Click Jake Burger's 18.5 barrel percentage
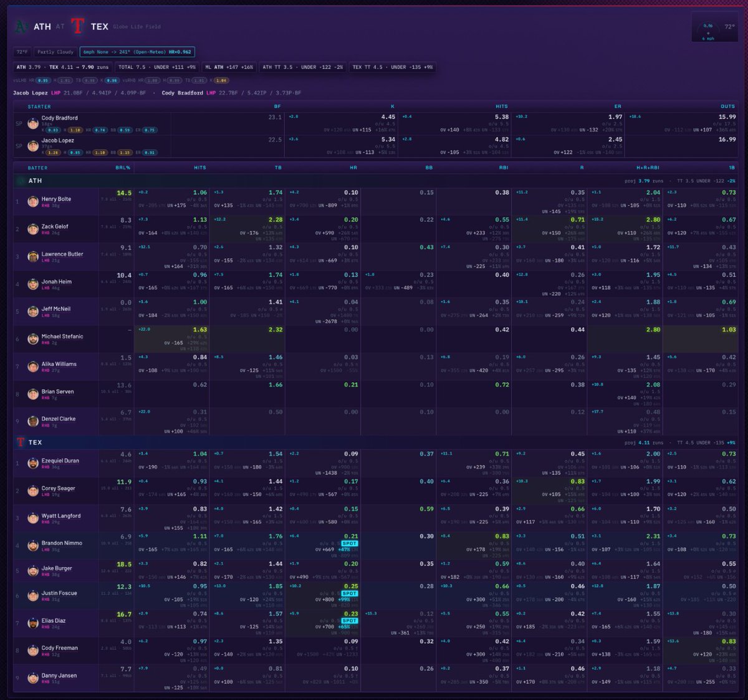The height and width of the screenshot is (700, 748). 124,564
